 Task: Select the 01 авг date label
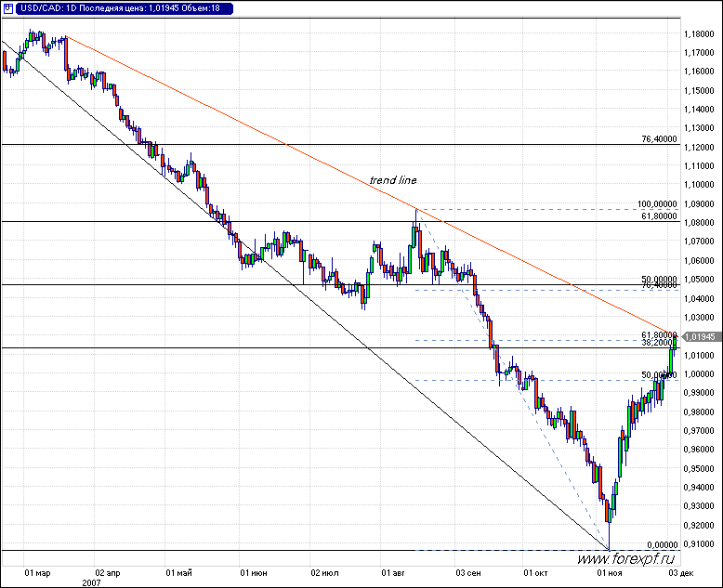click(396, 573)
